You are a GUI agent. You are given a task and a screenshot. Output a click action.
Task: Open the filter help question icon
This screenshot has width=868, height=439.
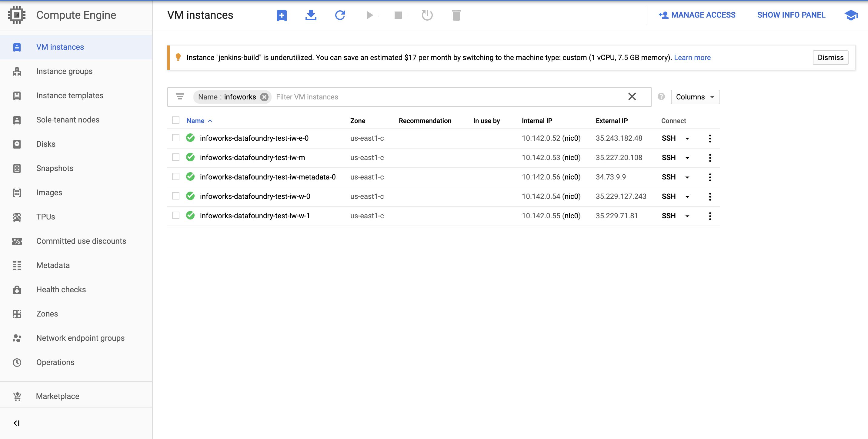point(661,97)
